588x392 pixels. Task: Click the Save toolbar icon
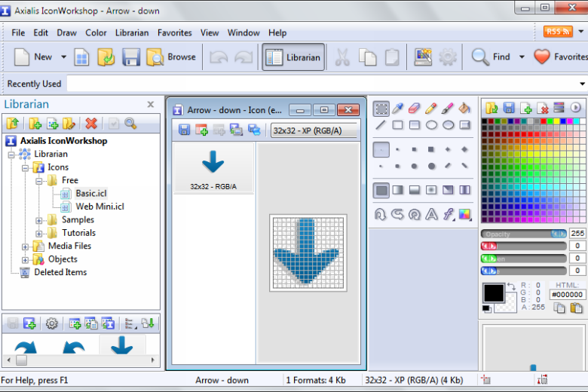[x=131, y=57]
